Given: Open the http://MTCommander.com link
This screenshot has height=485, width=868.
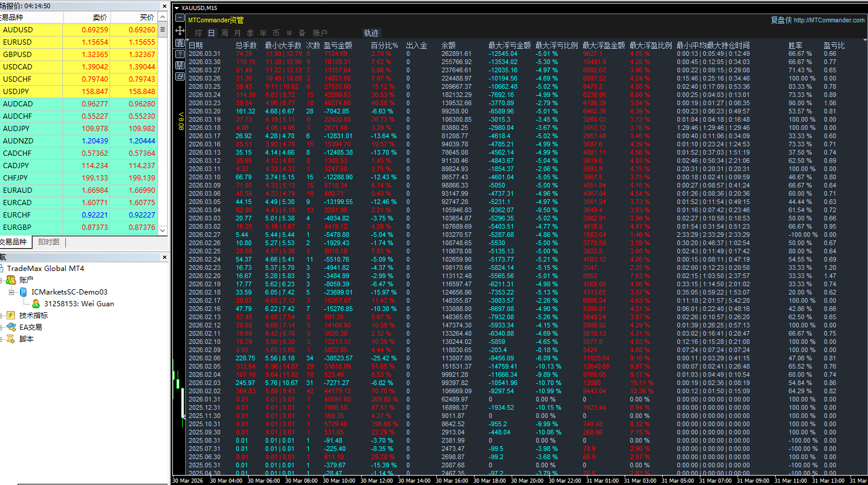Looking at the screenshot, I should click(829, 20).
